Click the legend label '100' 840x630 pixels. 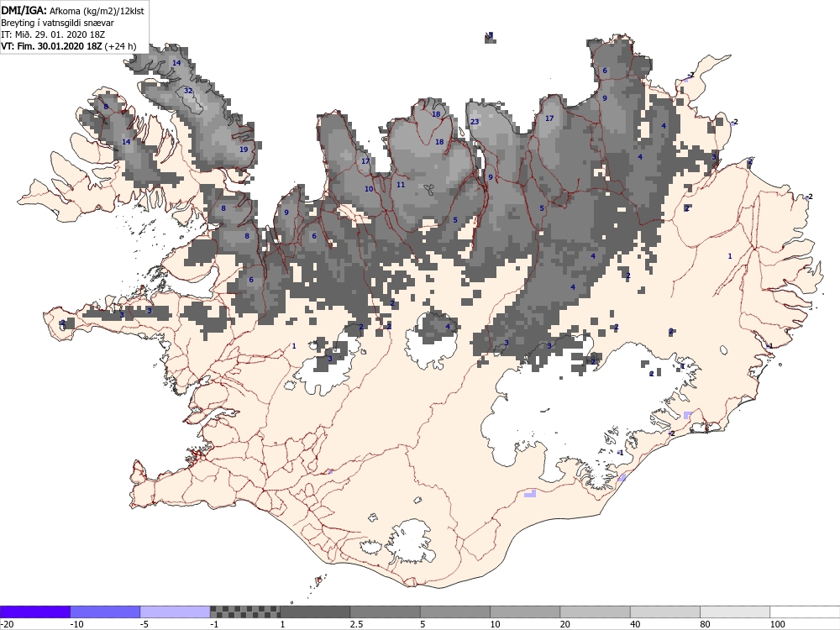[777, 624]
